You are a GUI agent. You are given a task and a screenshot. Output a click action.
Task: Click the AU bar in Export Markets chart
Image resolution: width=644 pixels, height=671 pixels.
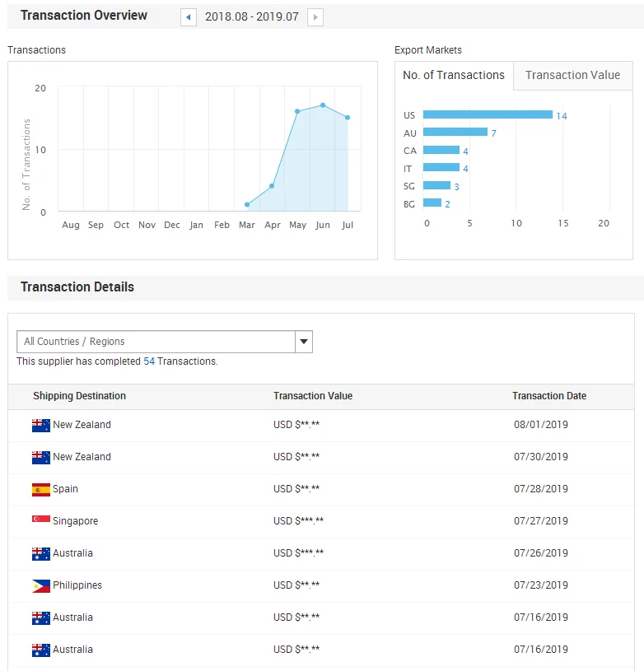[455, 133]
